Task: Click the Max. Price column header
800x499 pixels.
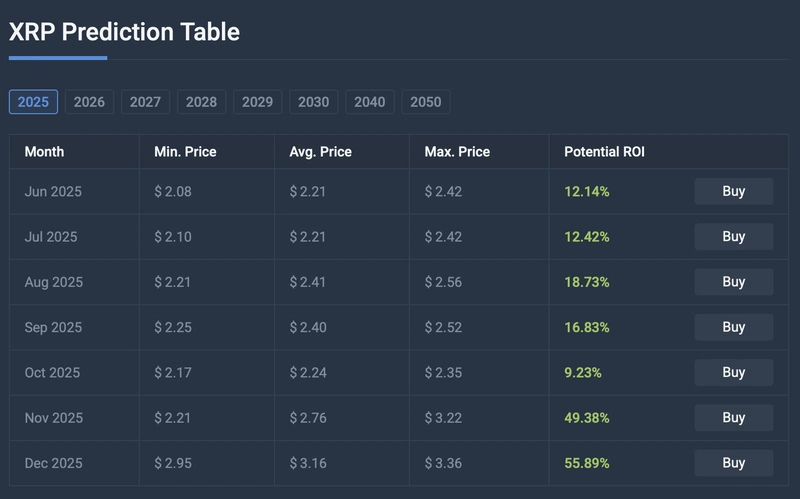Action: tap(457, 152)
